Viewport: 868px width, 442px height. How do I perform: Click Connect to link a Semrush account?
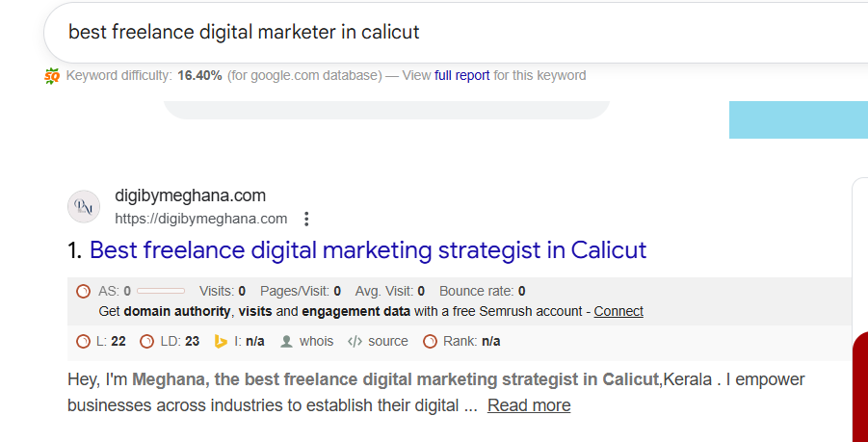point(618,311)
